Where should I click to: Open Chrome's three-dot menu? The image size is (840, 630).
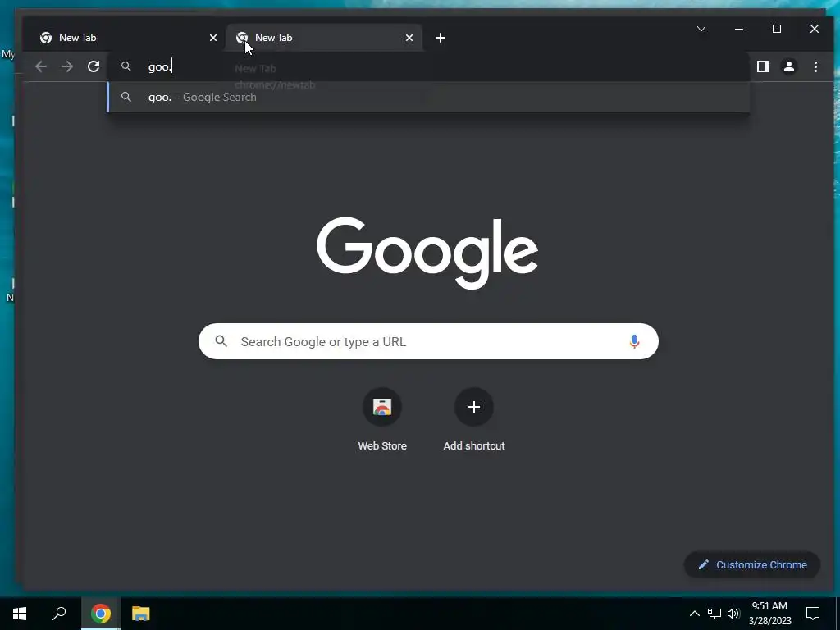point(815,66)
